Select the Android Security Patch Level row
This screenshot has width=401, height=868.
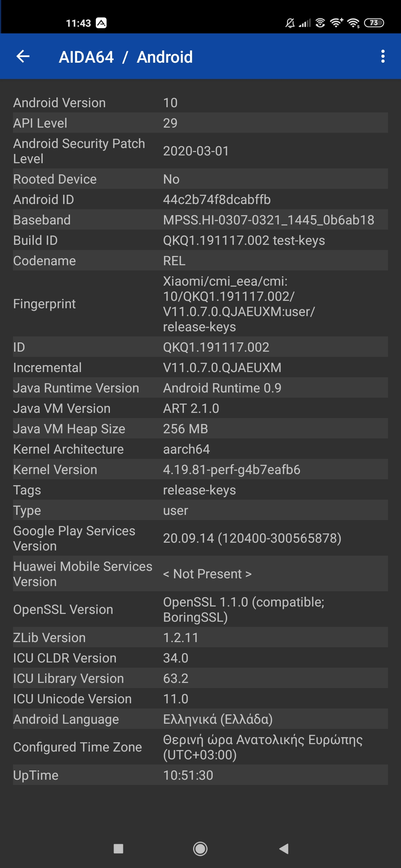(200, 151)
